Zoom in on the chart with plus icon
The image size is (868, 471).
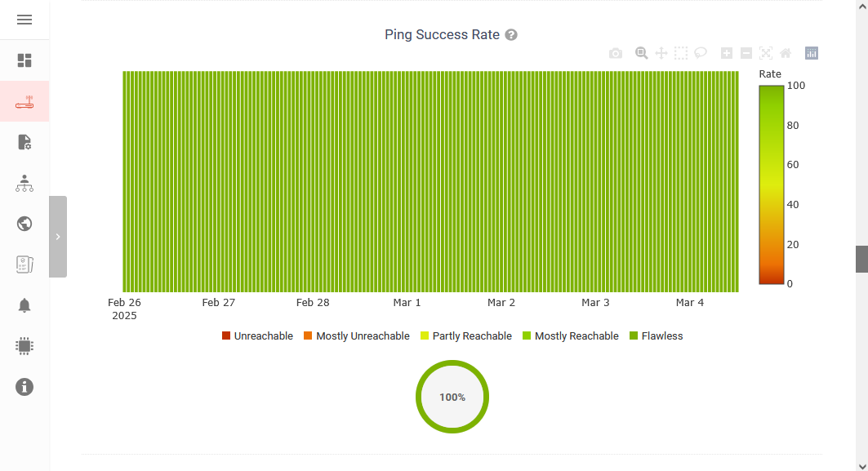pos(727,54)
